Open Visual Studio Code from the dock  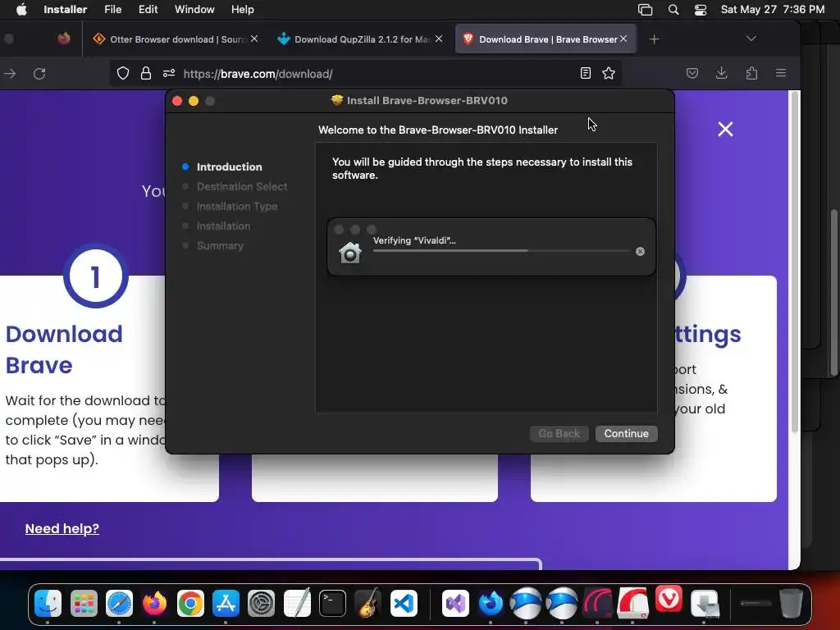[404, 603]
